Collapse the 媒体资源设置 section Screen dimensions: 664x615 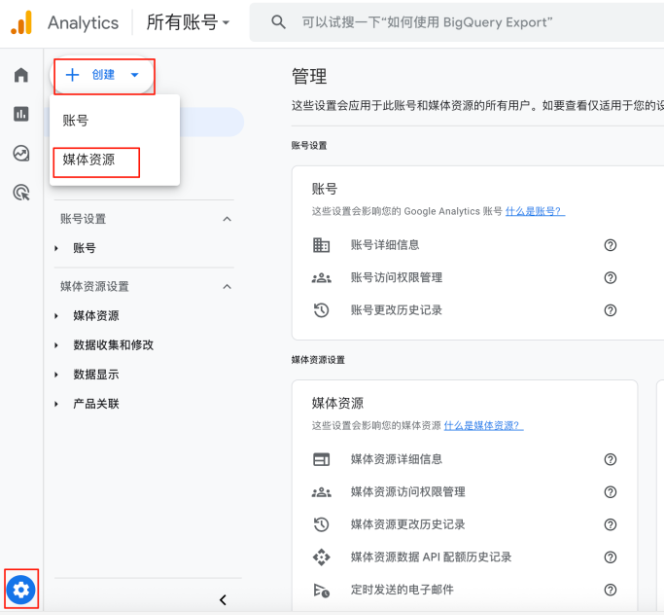(x=227, y=287)
